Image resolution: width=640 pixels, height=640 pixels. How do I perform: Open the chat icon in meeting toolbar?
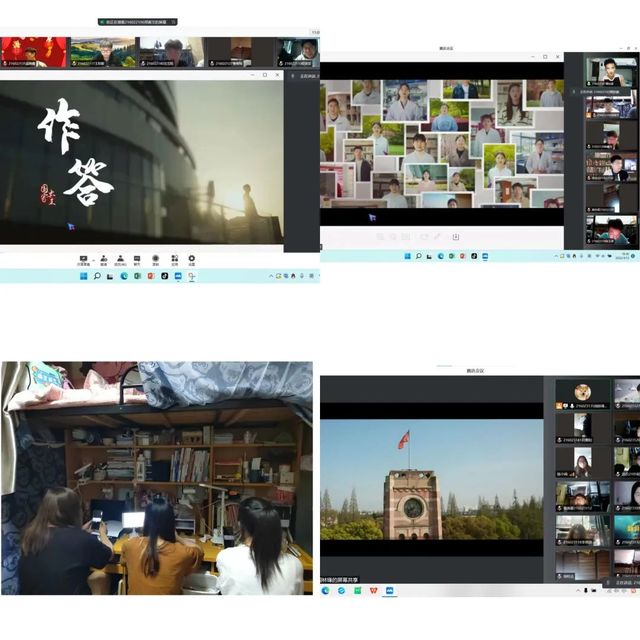(x=137, y=258)
